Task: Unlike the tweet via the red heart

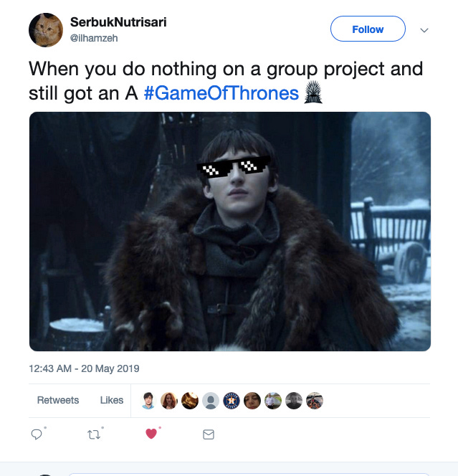Action: point(151,434)
